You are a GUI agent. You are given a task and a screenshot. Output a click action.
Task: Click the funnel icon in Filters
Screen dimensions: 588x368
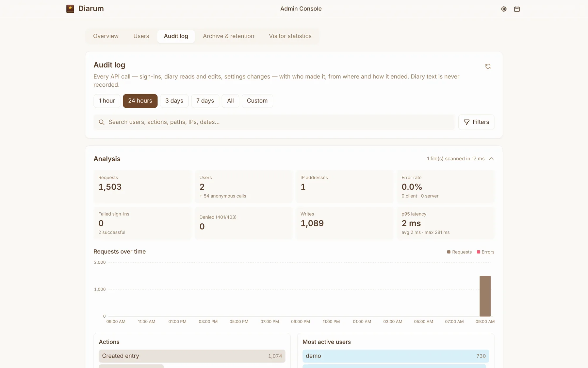pyautogui.click(x=466, y=122)
